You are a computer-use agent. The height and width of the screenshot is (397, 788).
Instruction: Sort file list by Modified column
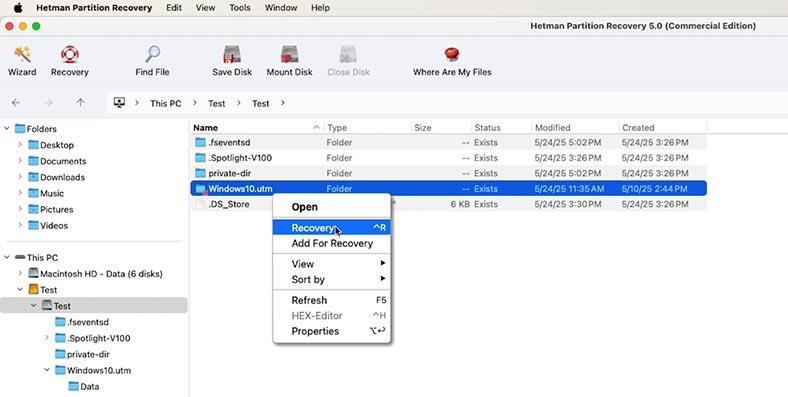575,128
